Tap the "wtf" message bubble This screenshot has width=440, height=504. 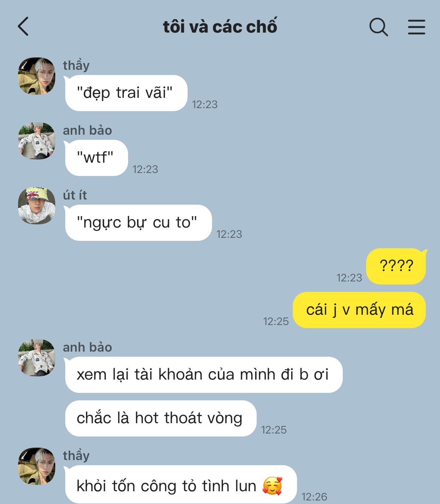96,158
